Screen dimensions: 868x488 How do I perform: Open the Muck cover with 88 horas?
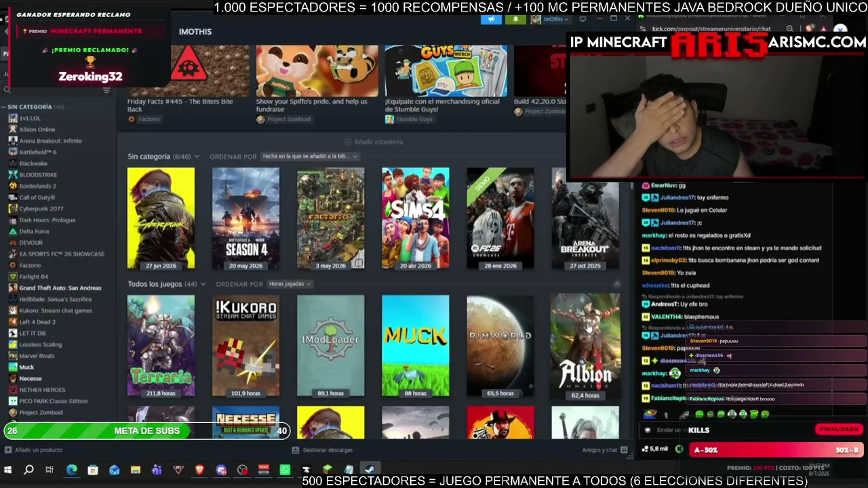coord(415,346)
